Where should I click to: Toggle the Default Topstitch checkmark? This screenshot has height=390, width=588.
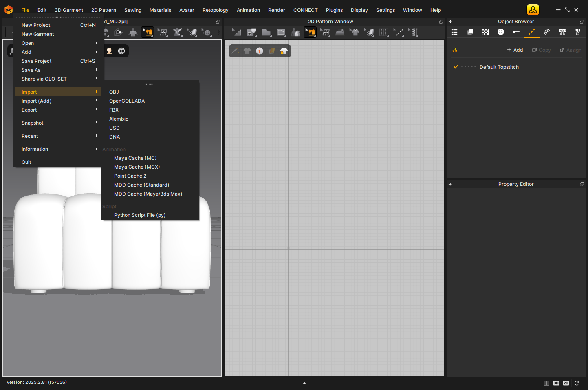tap(456, 67)
